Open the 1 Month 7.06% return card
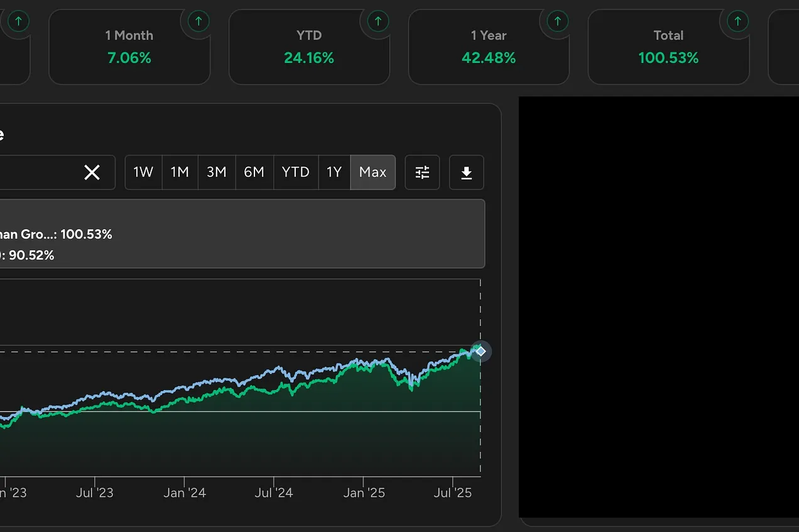This screenshot has height=532, width=799. click(x=129, y=48)
